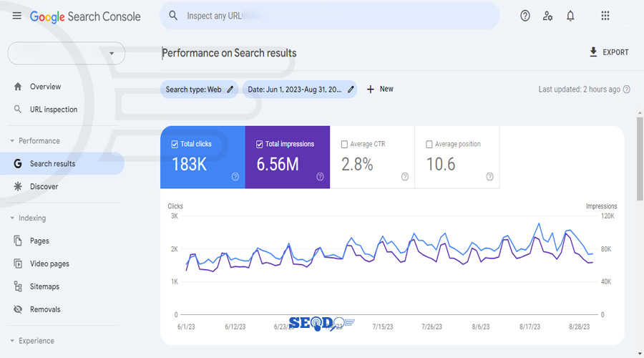The height and width of the screenshot is (358, 644).
Task: Add a New filter
Action: coord(380,89)
